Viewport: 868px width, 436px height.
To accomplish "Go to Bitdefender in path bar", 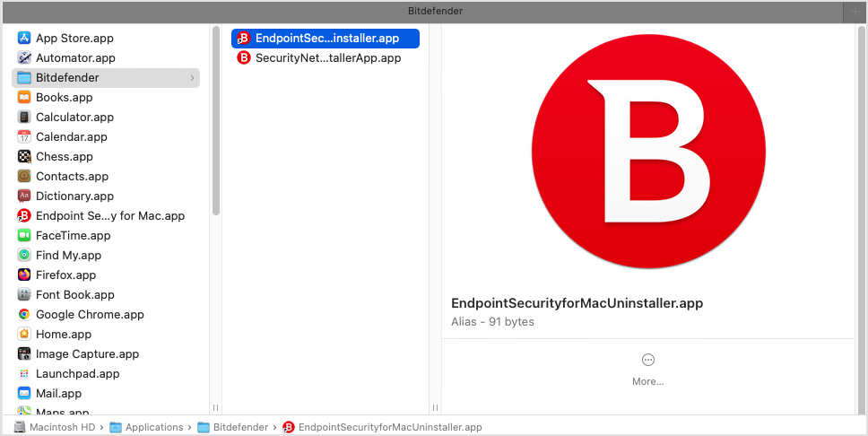I will coord(240,427).
